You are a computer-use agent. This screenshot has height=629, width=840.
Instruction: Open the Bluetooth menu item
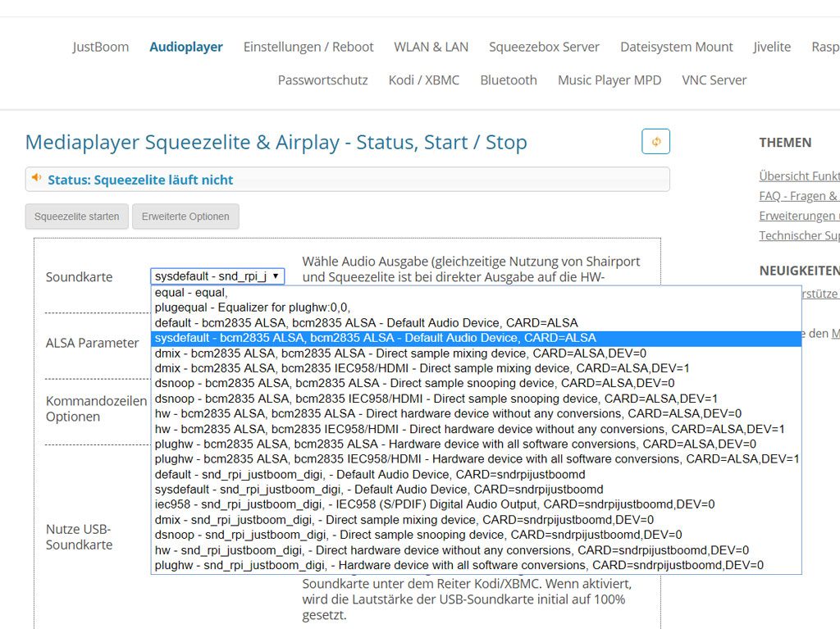[x=509, y=80]
